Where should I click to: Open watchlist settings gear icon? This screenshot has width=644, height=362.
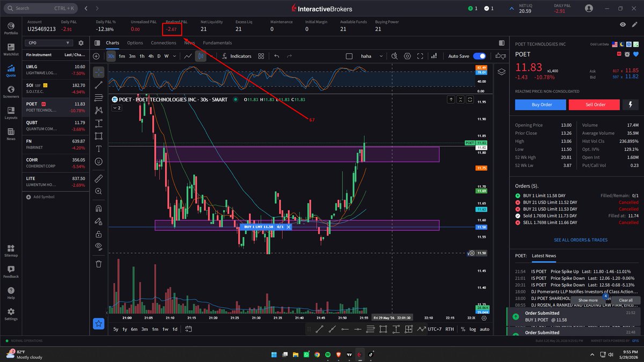[81, 43]
